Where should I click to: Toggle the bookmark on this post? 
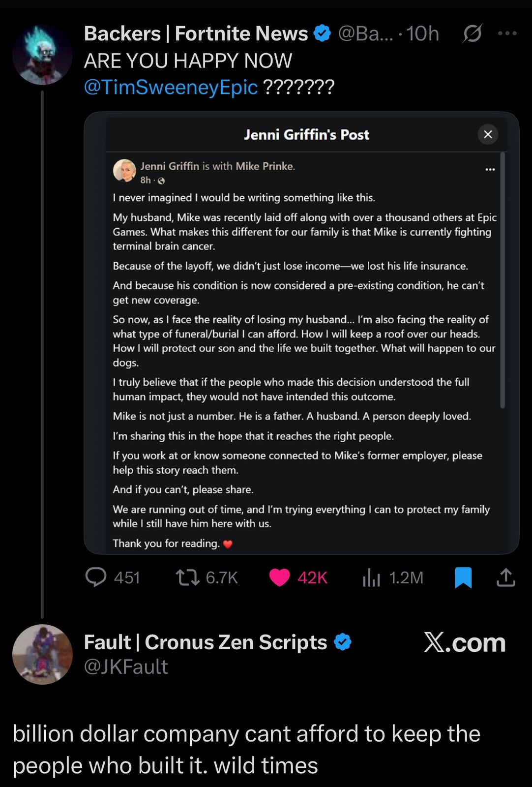pos(463,578)
